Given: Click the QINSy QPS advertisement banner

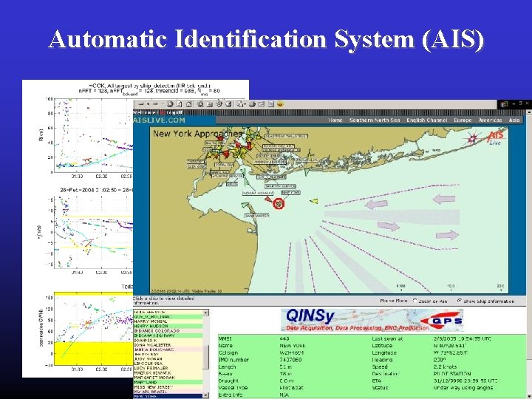Looking at the screenshot, I should point(372,320).
